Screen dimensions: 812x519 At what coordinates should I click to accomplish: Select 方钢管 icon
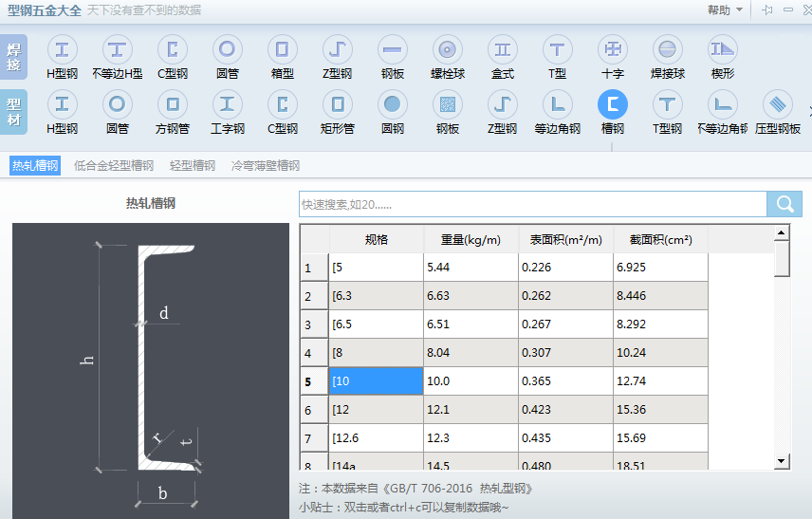[173, 104]
